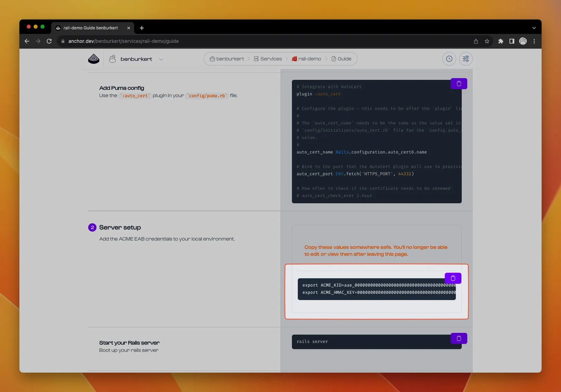The width and height of the screenshot is (561, 392).
Task: Select the rail-demo Guide browser tab
Action: [91, 28]
